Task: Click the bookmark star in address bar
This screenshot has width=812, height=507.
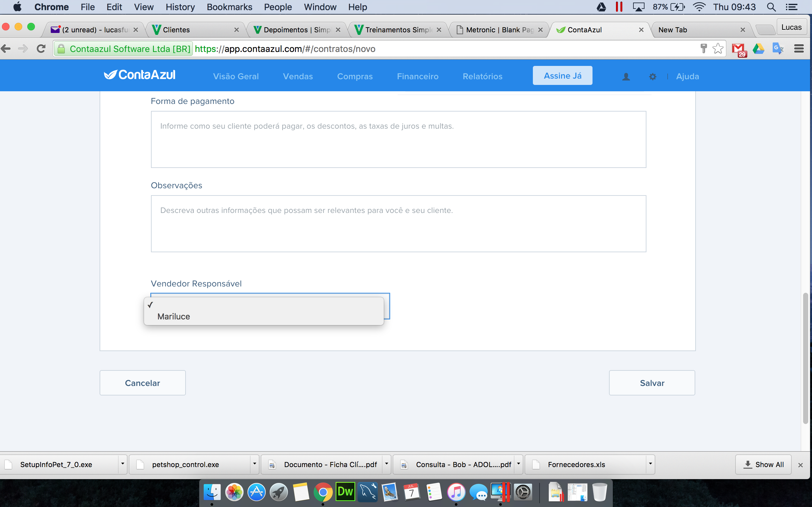Action: click(x=718, y=48)
